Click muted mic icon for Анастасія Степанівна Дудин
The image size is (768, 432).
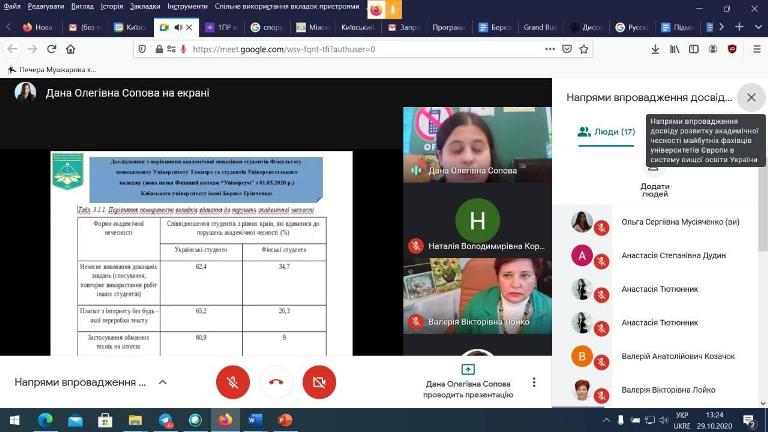point(601,262)
